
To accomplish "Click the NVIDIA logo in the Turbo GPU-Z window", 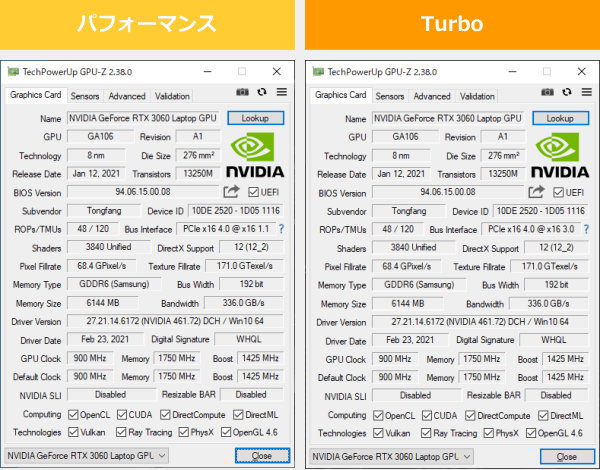I will (560, 155).
